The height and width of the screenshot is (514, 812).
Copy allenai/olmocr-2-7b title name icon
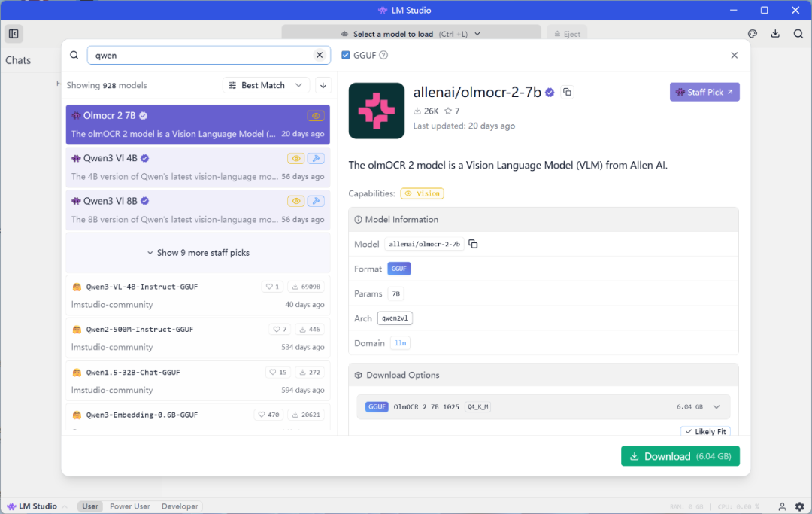tap(567, 92)
